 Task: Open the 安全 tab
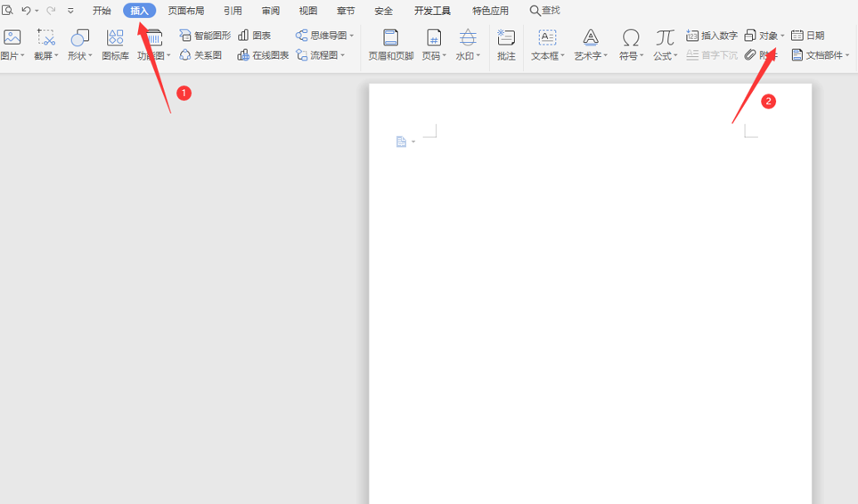(384, 11)
